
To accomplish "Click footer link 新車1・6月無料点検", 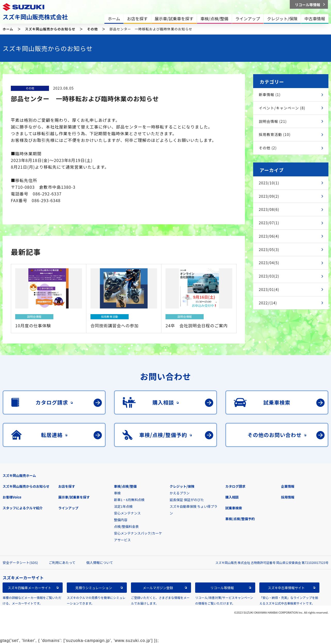I will [x=129, y=500].
